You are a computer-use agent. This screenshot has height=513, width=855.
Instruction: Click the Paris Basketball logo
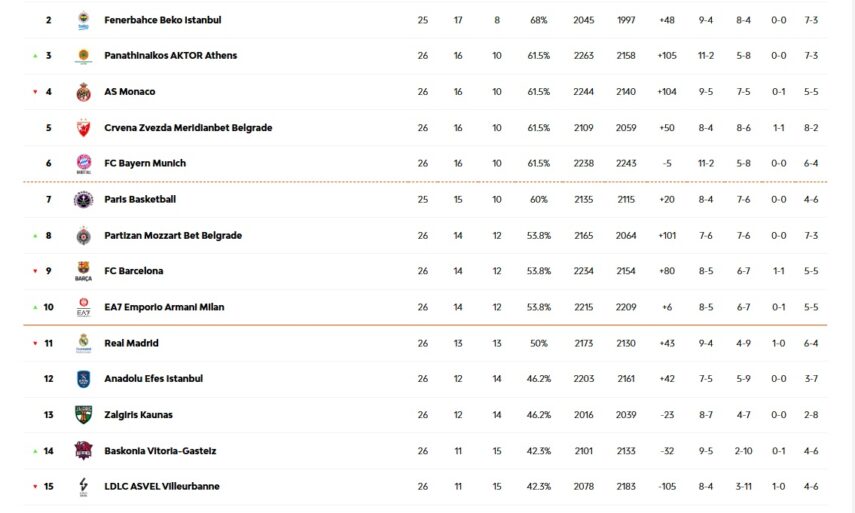(x=84, y=199)
